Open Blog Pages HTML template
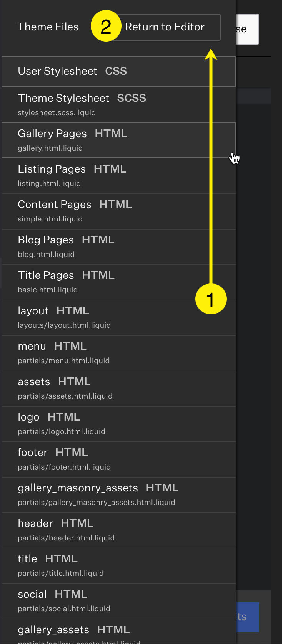Viewport: 283px width, 644px height. pyautogui.click(x=119, y=247)
